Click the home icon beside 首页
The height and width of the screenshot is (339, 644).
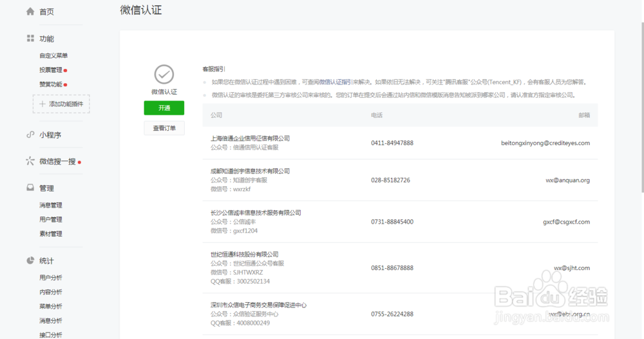tap(30, 12)
